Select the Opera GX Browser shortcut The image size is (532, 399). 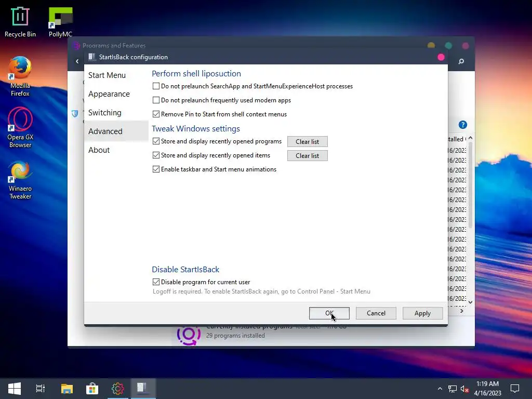tap(20, 128)
